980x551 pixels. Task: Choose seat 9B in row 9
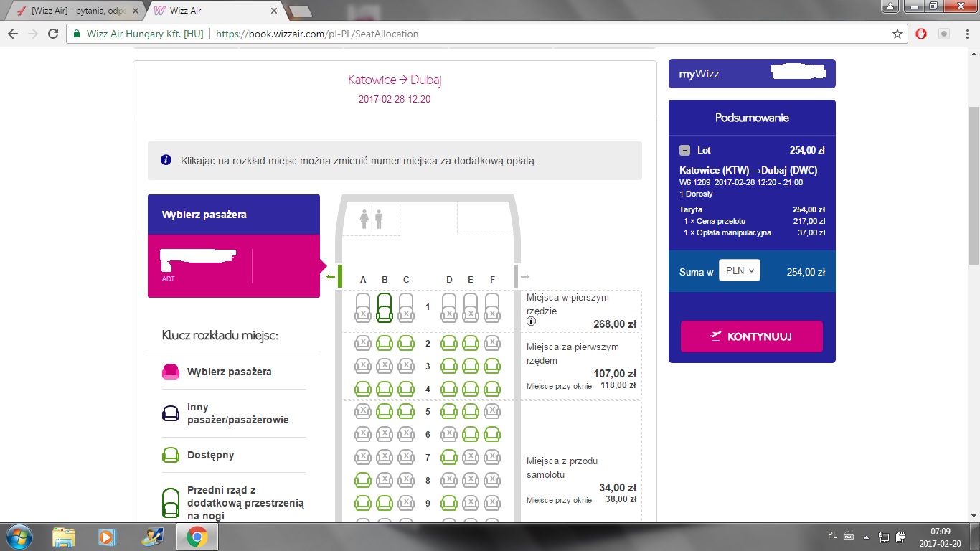point(385,503)
